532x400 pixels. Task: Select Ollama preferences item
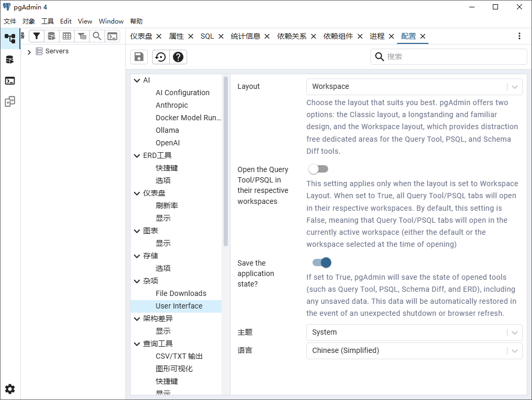pyautogui.click(x=167, y=130)
